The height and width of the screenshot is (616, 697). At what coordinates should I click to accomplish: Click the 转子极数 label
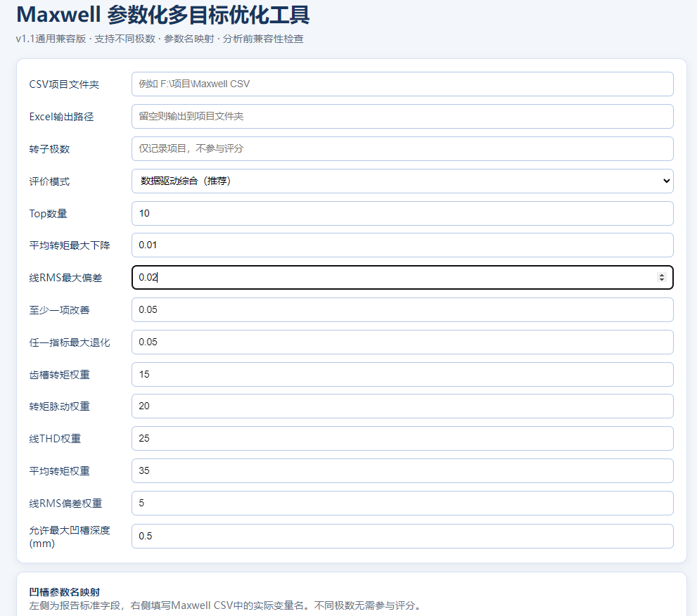pyautogui.click(x=49, y=149)
